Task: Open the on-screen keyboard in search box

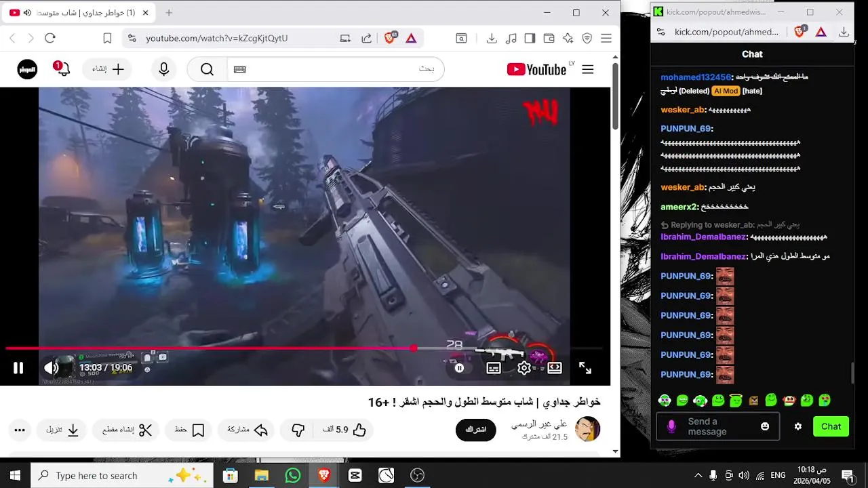Action: tap(239, 69)
